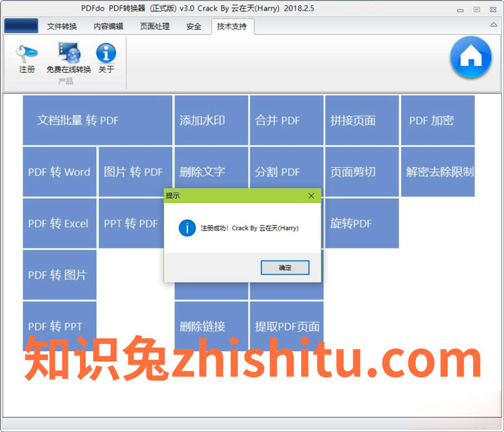Open 免费在线转换 online conversion icon

(x=69, y=52)
